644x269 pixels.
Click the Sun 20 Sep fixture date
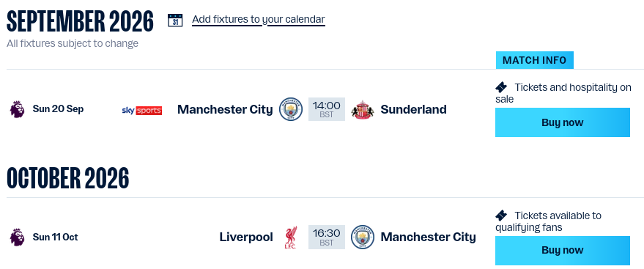(x=58, y=109)
